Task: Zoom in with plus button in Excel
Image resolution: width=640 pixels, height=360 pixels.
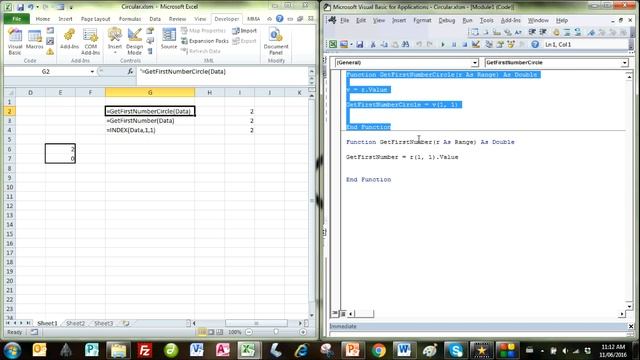Action: [x=303, y=332]
